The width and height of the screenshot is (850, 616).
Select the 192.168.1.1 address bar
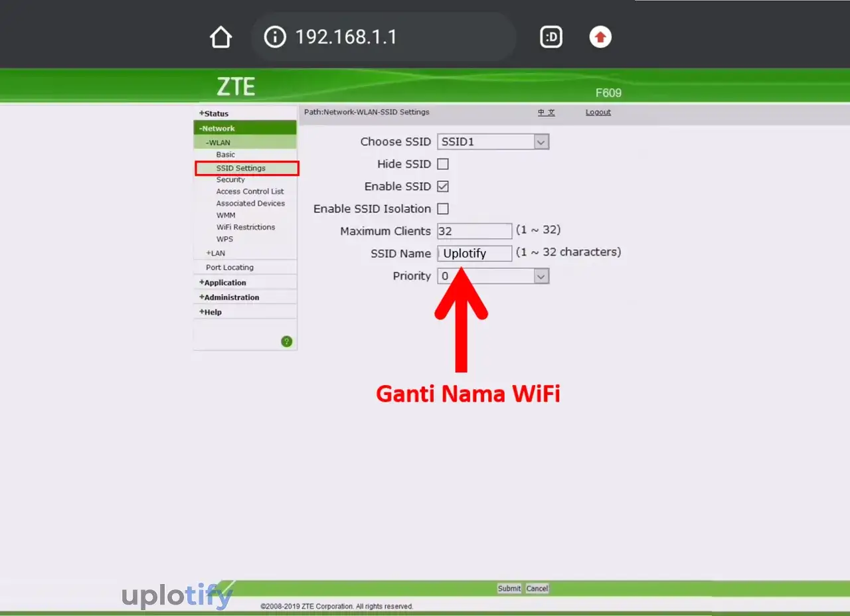384,37
